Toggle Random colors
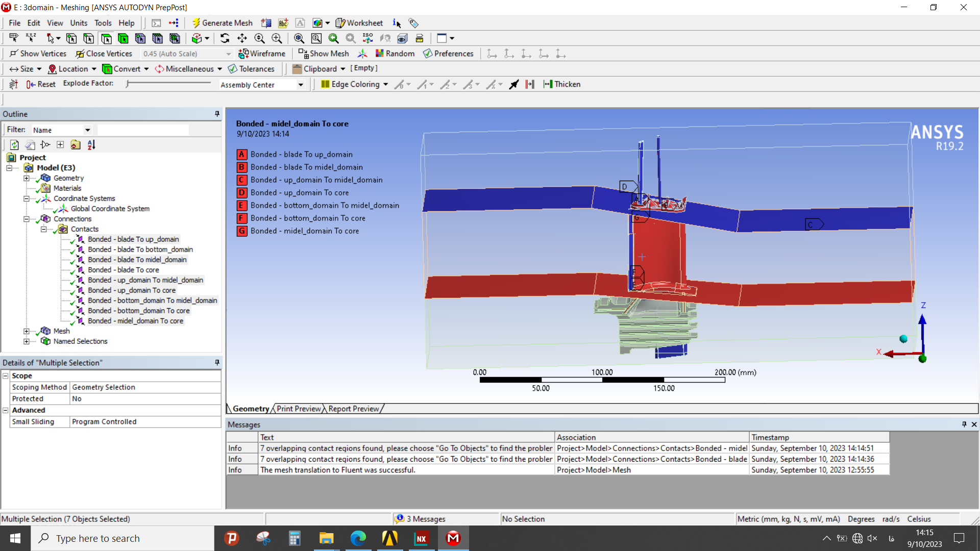980x551 pixels. (x=395, y=54)
